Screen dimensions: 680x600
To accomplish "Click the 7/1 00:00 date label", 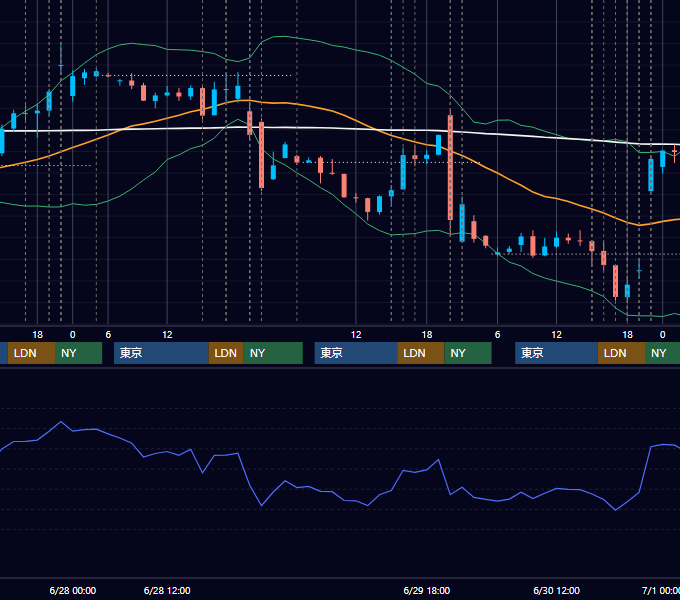I will 660,590.
